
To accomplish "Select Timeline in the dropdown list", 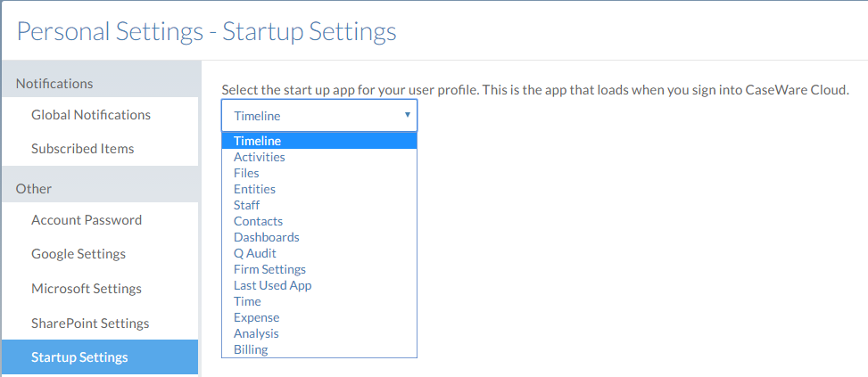I will pos(257,141).
